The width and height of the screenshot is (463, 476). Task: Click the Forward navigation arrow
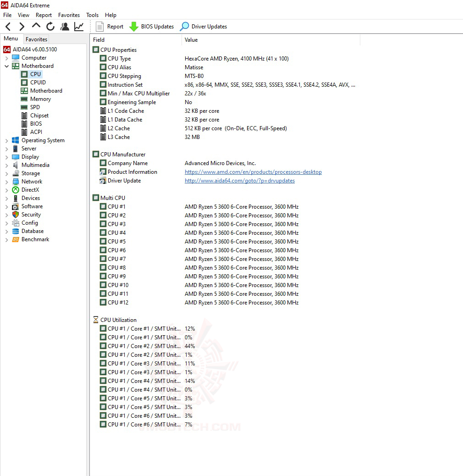22,27
